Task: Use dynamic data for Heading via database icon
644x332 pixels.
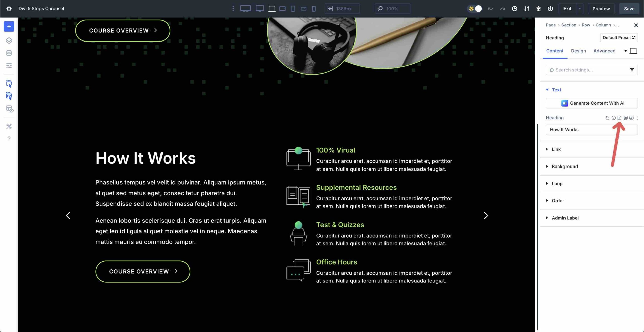Action: click(625, 118)
